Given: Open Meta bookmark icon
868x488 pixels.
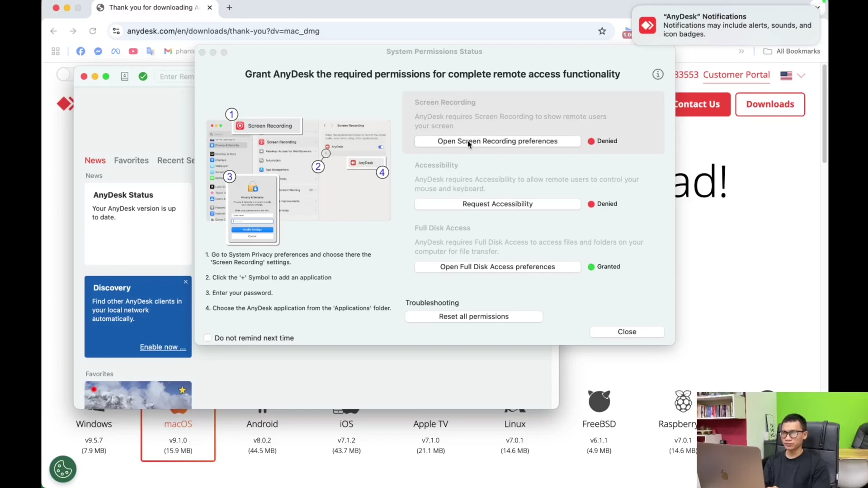Looking at the screenshot, I should pyautogui.click(x=116, y=52).
